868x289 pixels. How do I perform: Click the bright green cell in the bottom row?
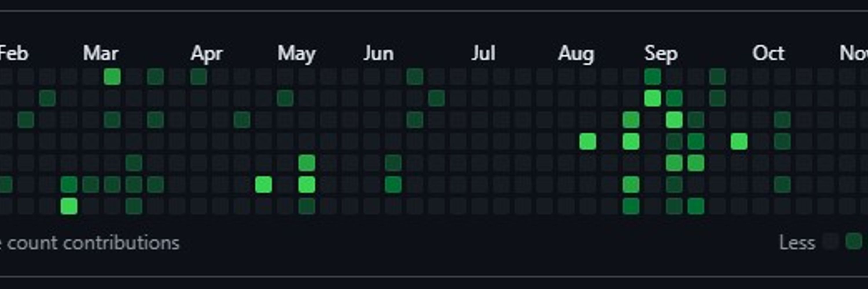[69, 206]
